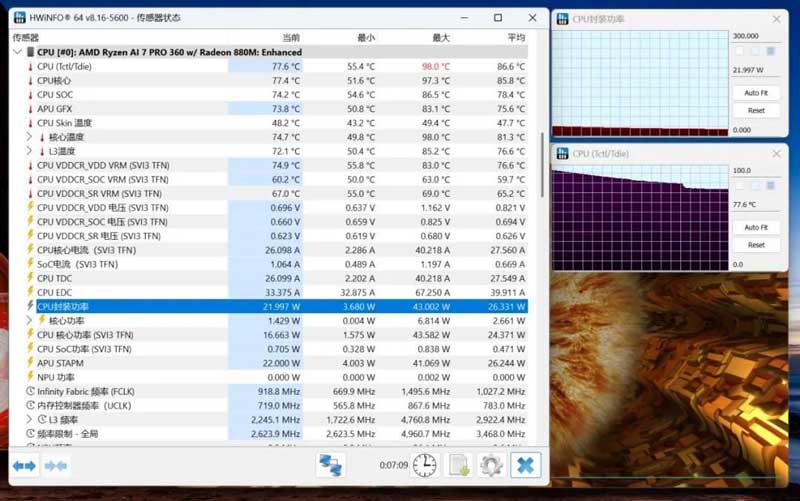
Task: Toggle first checkbox in CPU (Tctl/Tdie) graph
Action: (x=740, y=186)
